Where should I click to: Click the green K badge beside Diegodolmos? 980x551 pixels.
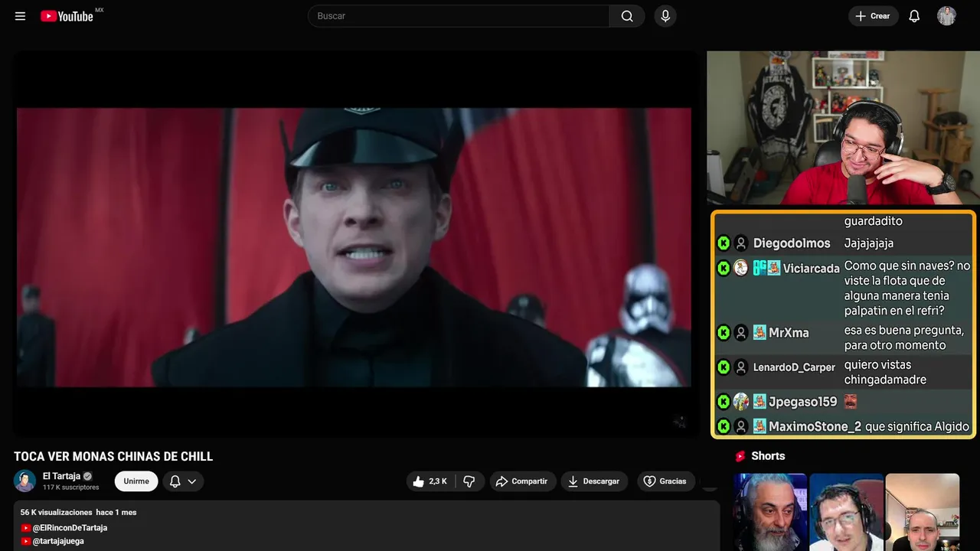[724, 243]
